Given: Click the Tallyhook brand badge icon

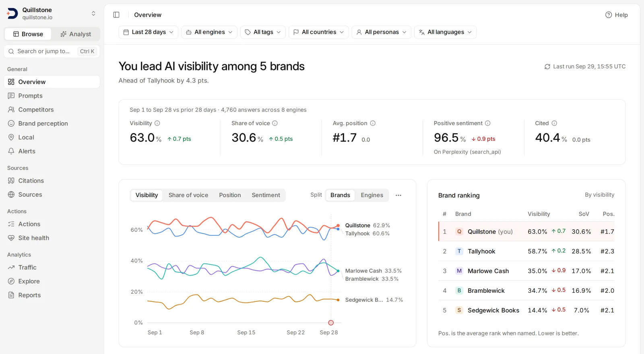Looking at the screenshot, I should pyautogui.click(x=459, y=251).
